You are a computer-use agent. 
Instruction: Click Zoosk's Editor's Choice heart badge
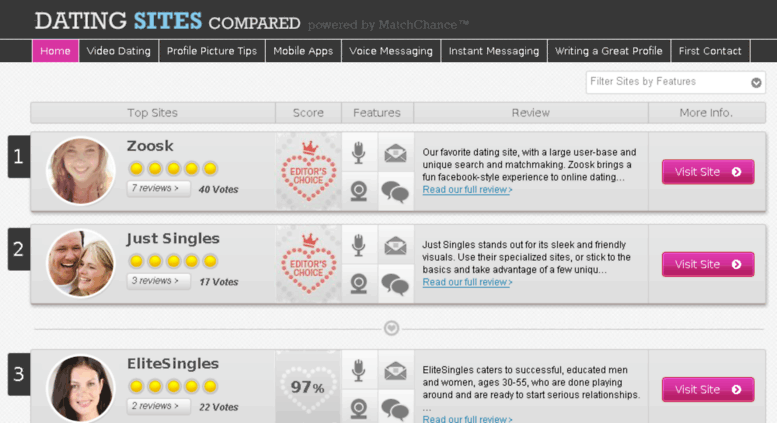click(x=309, y=171)
